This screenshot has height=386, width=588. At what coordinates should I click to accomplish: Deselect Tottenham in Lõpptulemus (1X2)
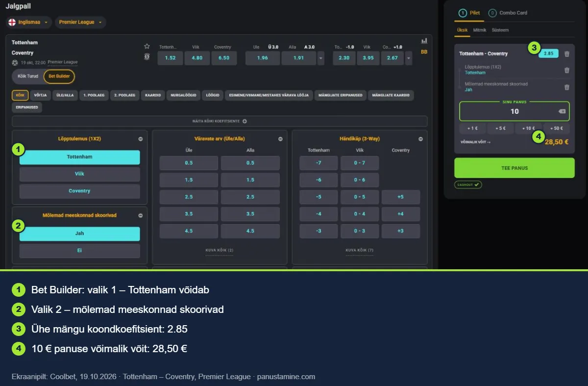[80, 157]
